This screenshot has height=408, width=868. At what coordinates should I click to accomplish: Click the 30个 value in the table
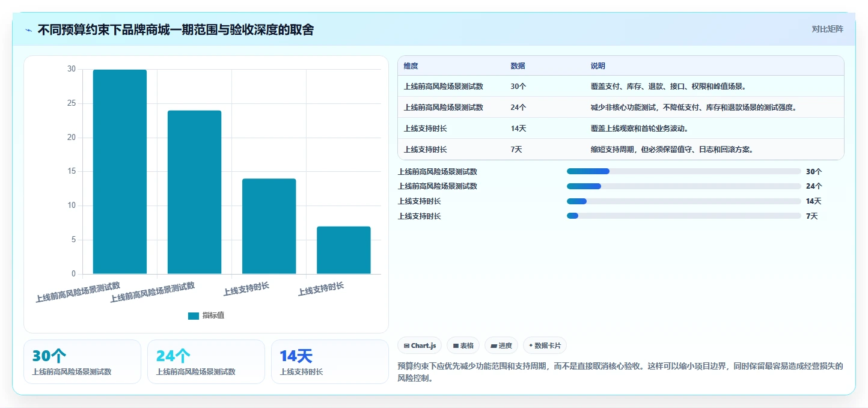(x=518, y=87)
